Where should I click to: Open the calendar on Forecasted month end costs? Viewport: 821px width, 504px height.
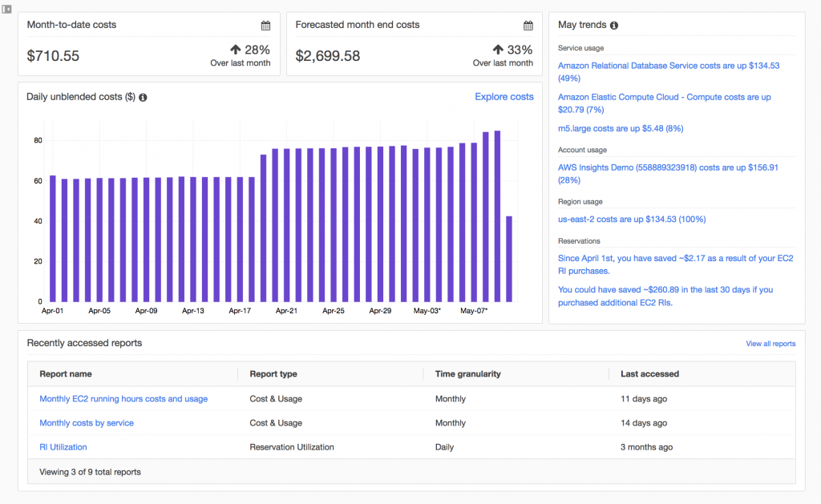point(528,25)
